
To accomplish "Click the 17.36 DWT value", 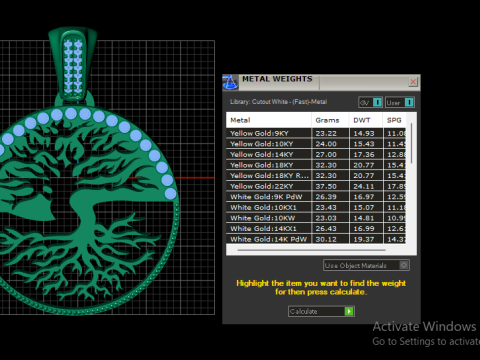I will 364,155.
